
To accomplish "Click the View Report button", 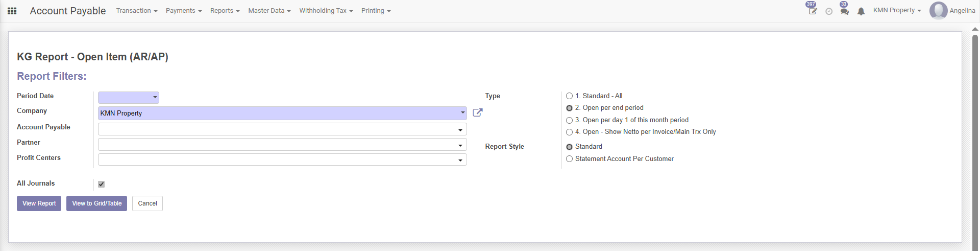I will click(x=39, y=203).
